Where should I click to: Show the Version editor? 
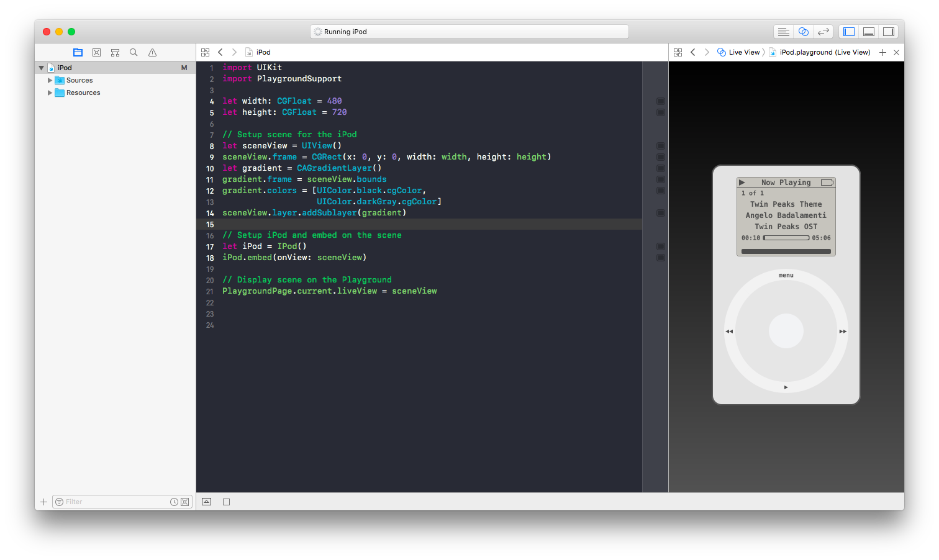click(823, 32)
